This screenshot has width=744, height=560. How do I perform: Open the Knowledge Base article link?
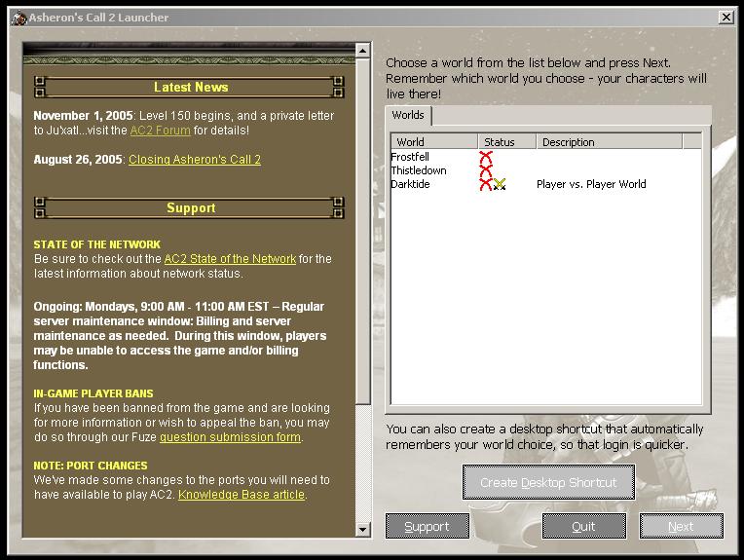coord(242,495)
